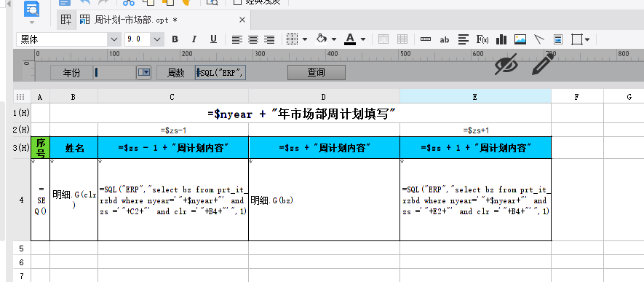Click the 年份 combo box field
This screenshot has height=282, width=644.
coord(115,73)
